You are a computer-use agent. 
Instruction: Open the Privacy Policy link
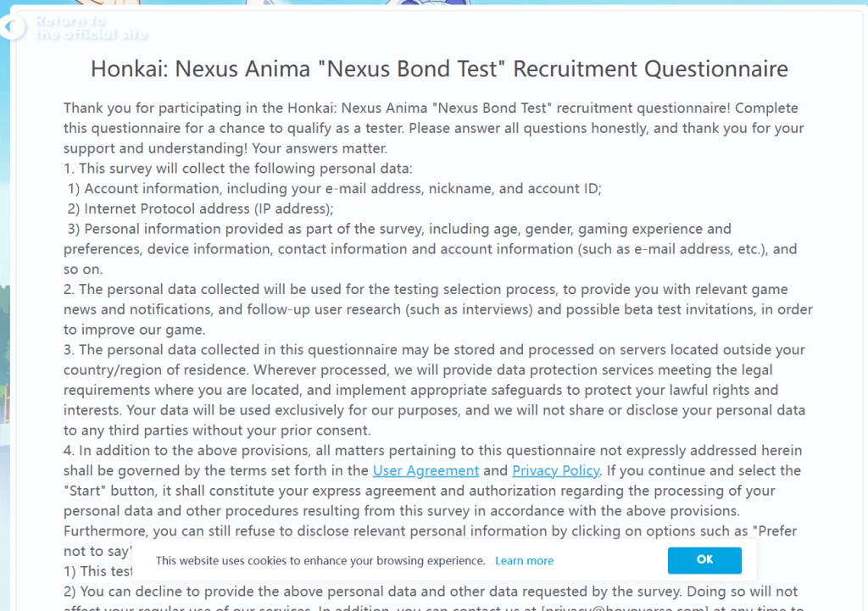point(555,470)
